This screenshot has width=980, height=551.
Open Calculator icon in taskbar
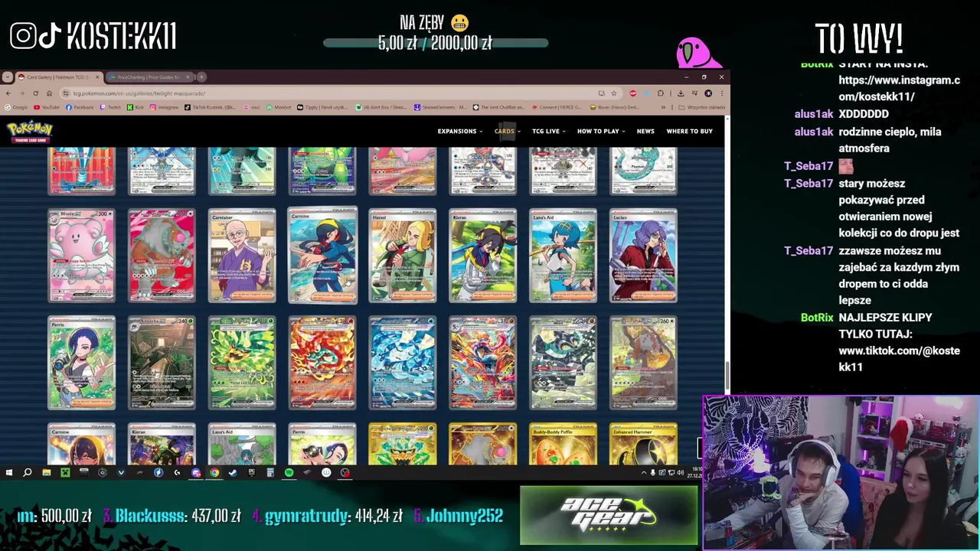(270, 473)
